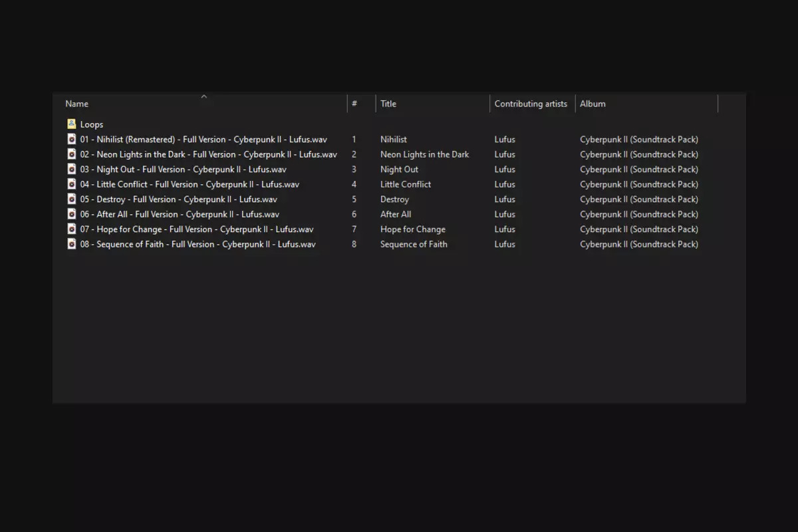Click track number 3 in the # column
Screen dimensions: 798x532
click(354, 170)
